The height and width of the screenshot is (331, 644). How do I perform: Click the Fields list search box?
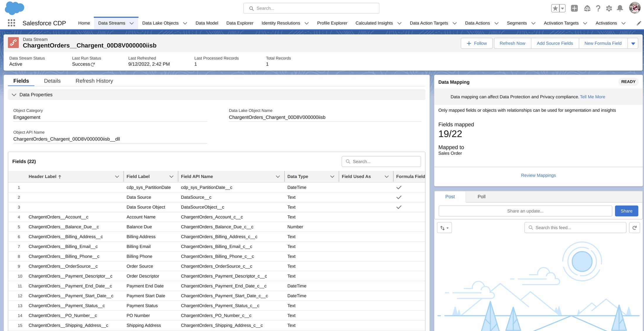[381, 162]
